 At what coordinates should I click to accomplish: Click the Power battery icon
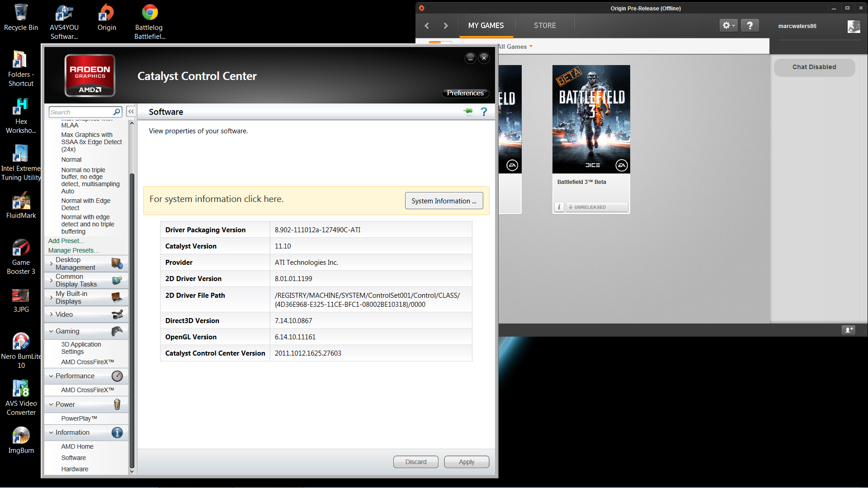pos(117,404)
